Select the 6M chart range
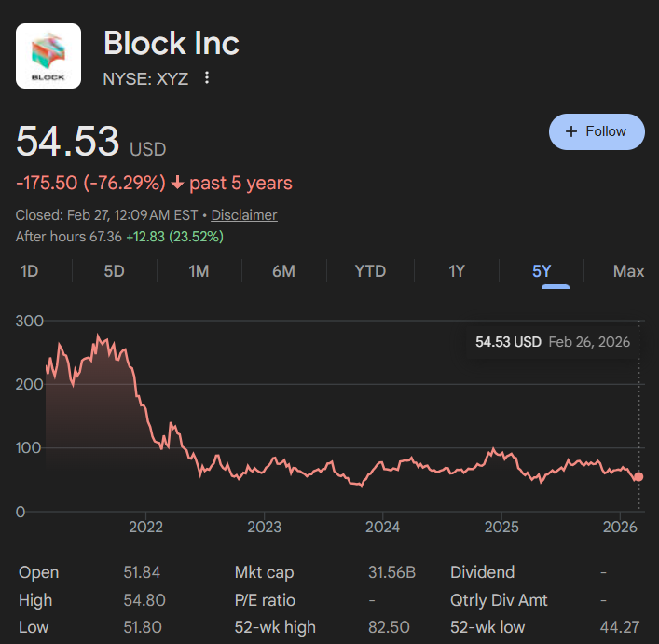659x644 pixels. (x=283, y=271)
